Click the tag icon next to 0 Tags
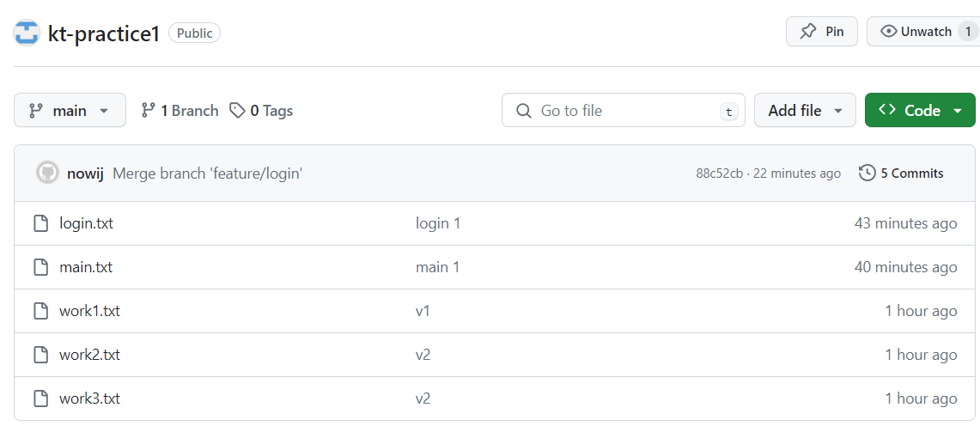Screen dimensions: 980x426 237,110
